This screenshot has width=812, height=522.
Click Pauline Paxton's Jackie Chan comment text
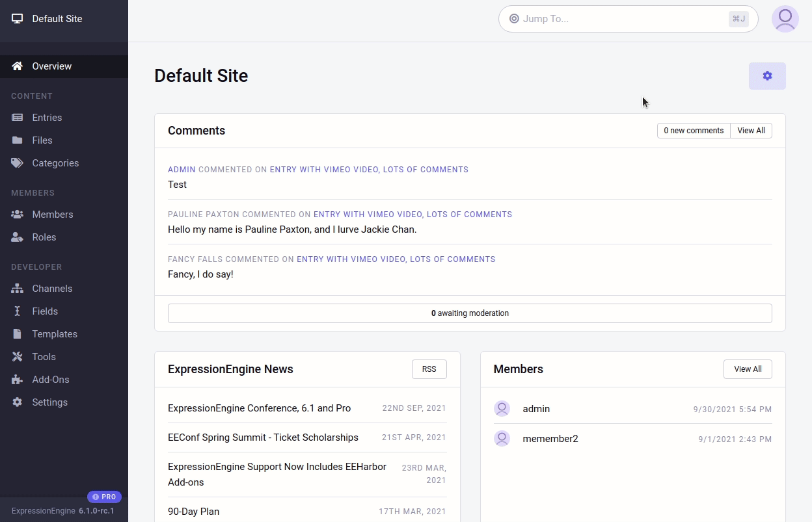click(x=292, y=229)
